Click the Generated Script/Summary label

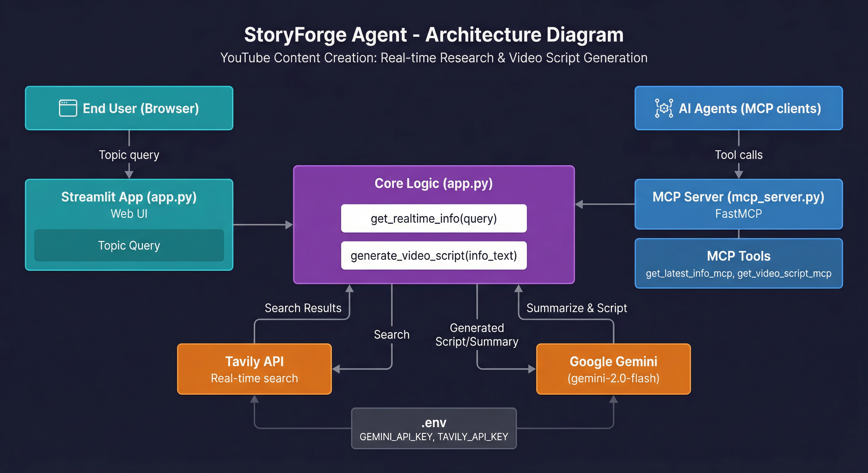(x=477, y=335)
